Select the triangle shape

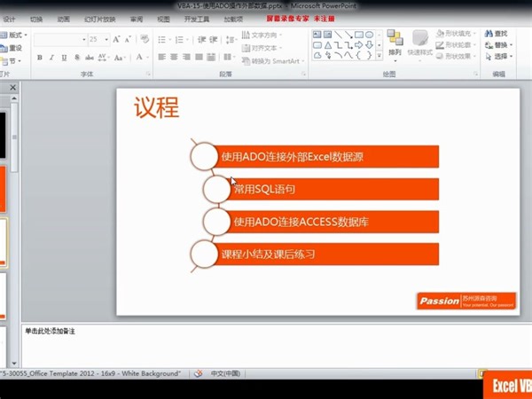328,45
